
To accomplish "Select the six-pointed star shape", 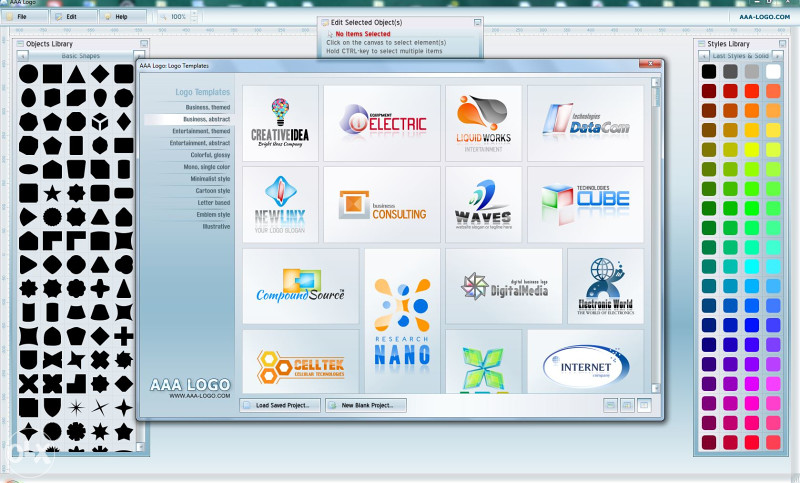I will tap(100, 431).
